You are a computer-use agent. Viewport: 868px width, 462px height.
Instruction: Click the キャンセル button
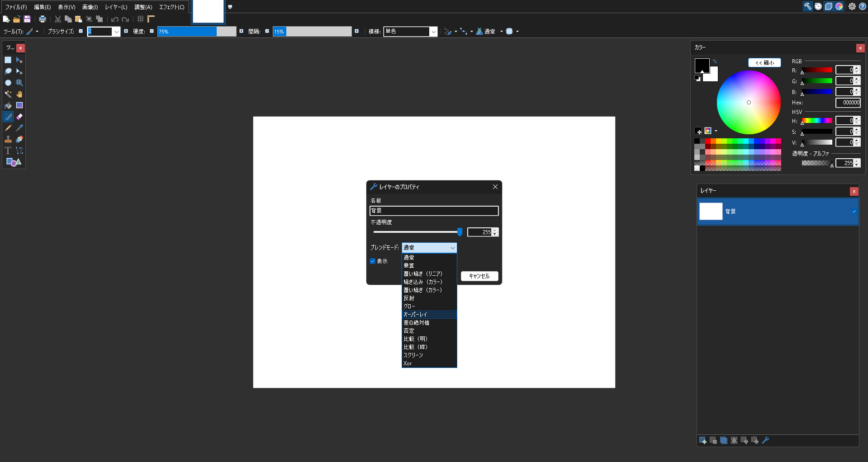point(479,276)
